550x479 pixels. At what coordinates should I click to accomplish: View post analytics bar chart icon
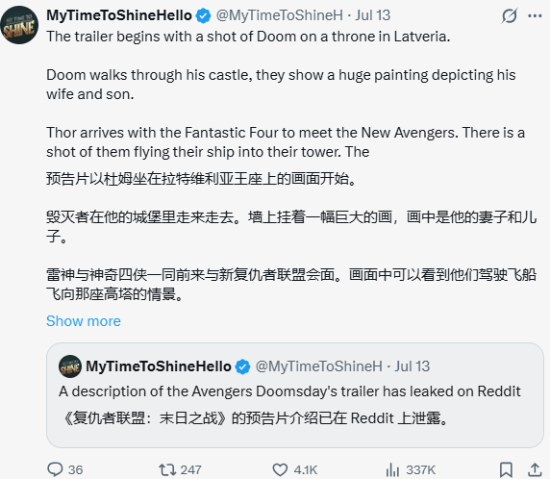pyautogui.click(x=393, y=470)
